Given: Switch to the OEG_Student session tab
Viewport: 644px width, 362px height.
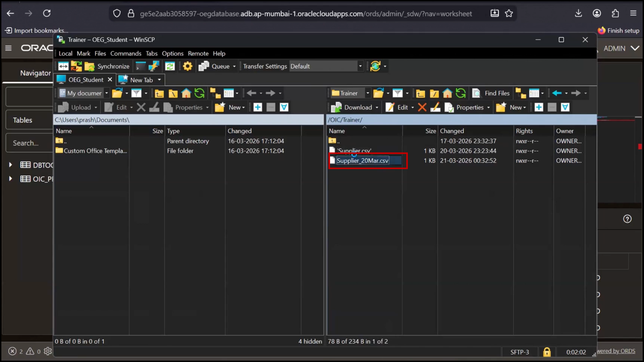Looking at the screenshot, I should click(x=86, y=80).
